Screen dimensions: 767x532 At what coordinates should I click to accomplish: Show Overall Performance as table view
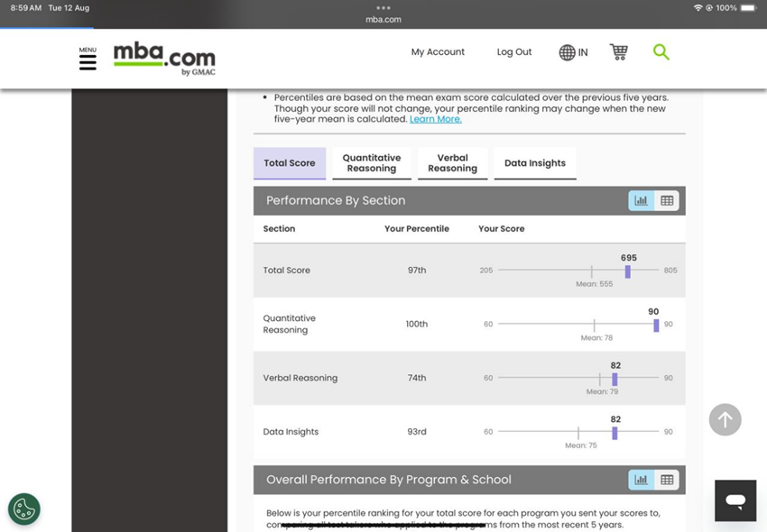point(667,480)
